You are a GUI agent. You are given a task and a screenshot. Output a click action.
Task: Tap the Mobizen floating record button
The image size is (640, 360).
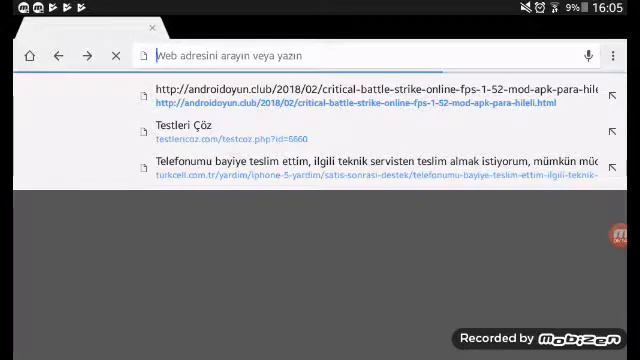click(618, 236)
